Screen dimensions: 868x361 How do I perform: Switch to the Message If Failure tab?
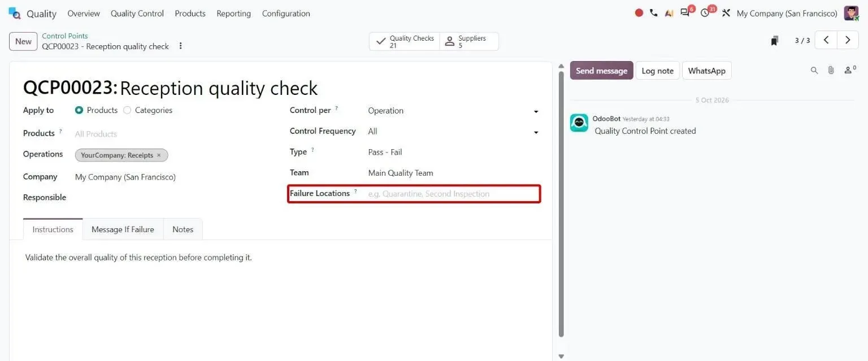(123, 229)
